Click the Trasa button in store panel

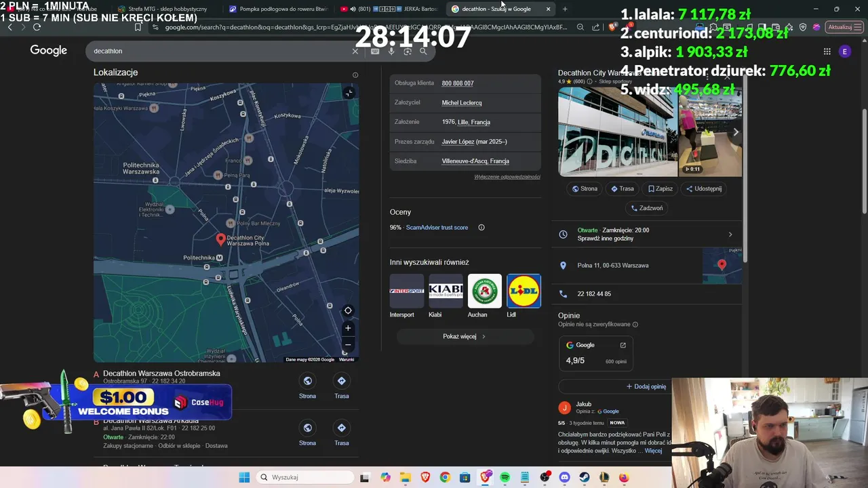coord(622,189)
